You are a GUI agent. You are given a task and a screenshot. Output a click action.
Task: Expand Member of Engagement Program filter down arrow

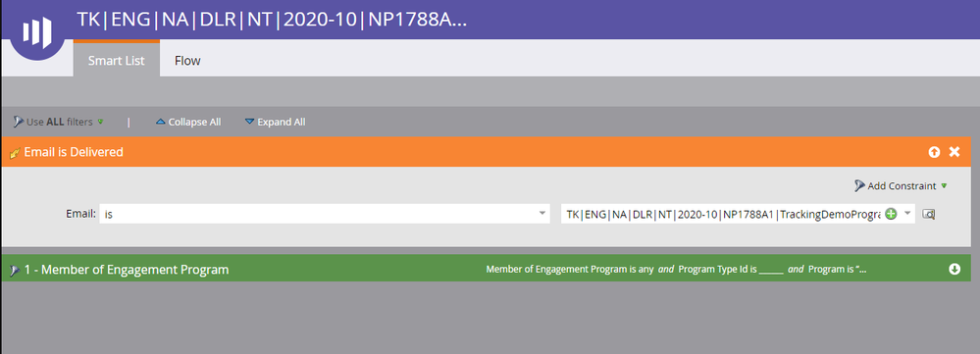coord(954,269)
